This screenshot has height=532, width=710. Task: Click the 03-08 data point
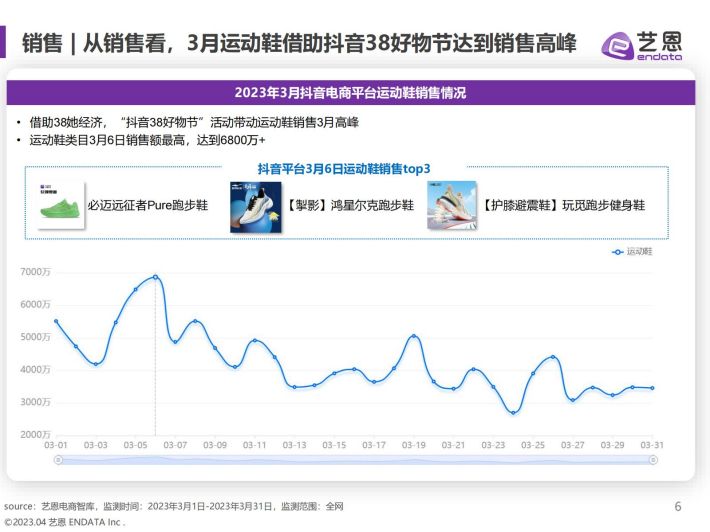pos(195,321)
